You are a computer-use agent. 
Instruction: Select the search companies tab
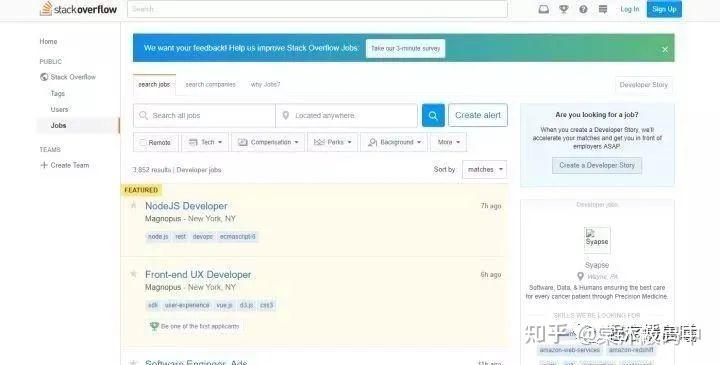(210, 84)
